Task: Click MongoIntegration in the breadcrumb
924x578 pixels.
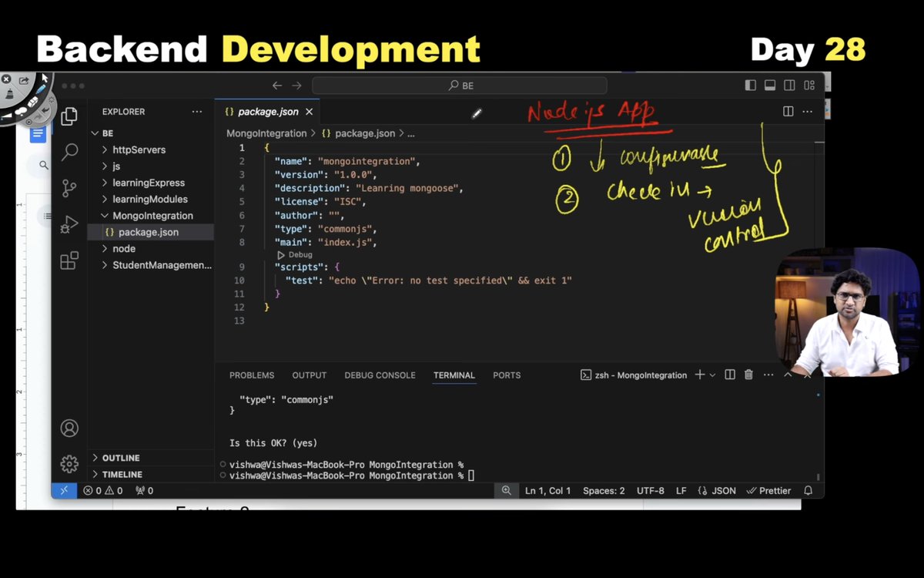Action: pos(266,133)
